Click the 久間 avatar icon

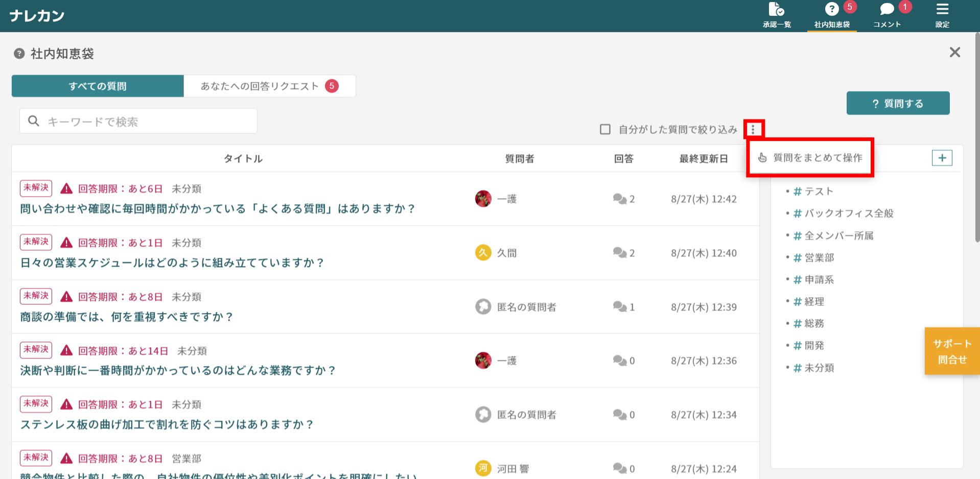pyautogui.click(x=483, y=253)
